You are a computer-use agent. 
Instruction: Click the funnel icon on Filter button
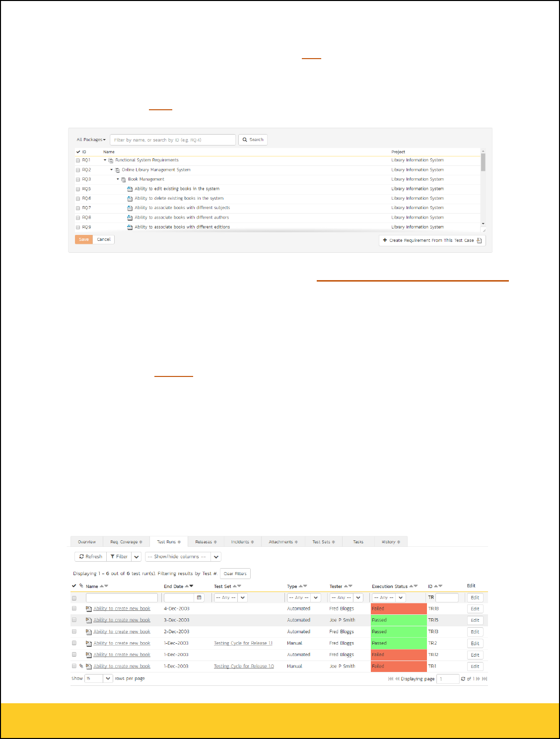(113, 557)
